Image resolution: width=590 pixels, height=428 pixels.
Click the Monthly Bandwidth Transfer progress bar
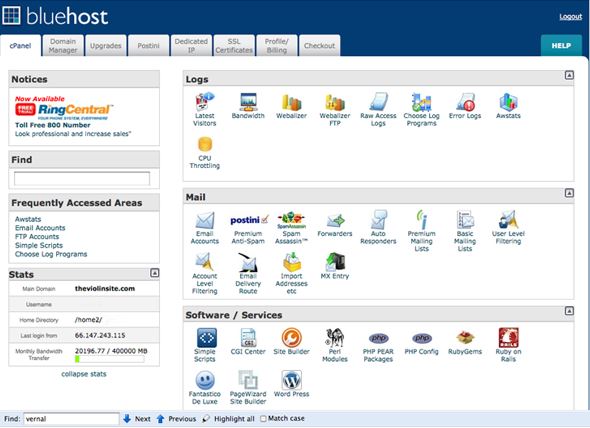pyautogui.click(x=109, y=359)
